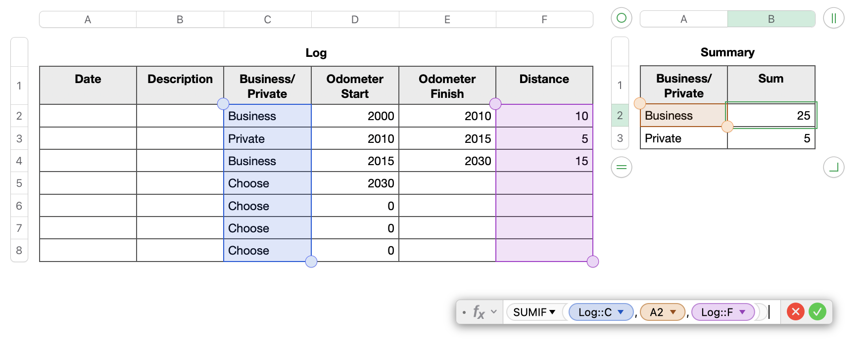This screenshot has width=868, height=351.
Task: Click the Summary table's corner resize handle
Action: 833,167
